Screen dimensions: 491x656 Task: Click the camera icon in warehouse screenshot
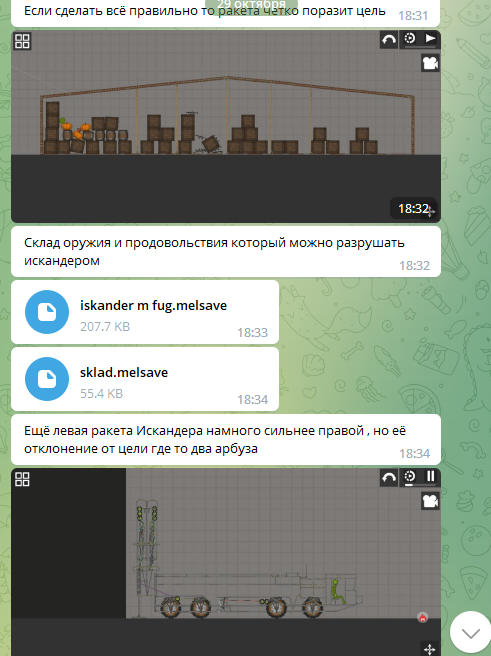[x=430, y=63]
